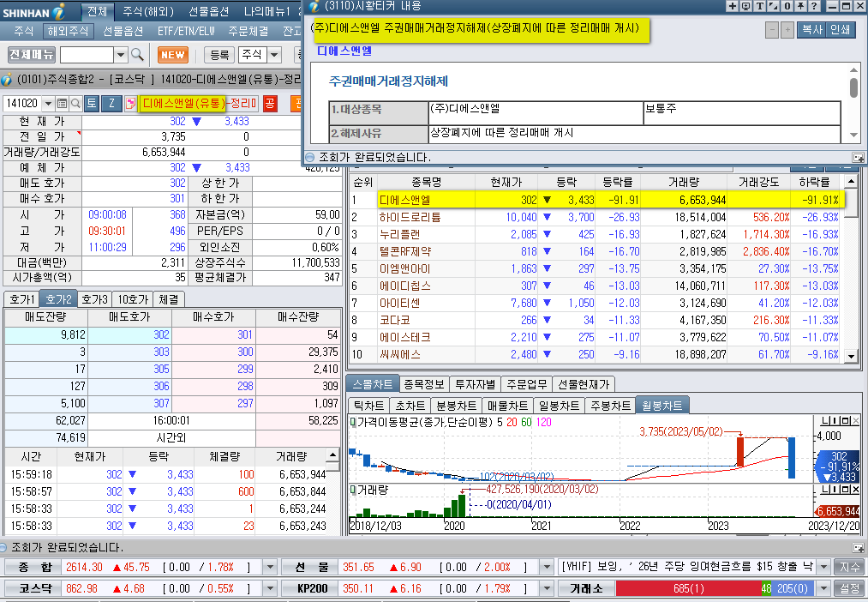Image resolution: width=868 pixels, height=602 pixels.
Task: Open stock list icon next to code 141020
Action: (62, 104)
